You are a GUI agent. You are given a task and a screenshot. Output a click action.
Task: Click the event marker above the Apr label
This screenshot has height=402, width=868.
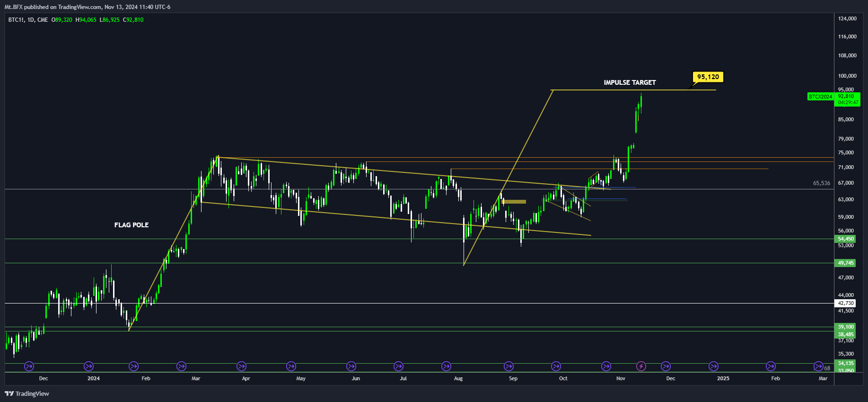click(242, 366)
